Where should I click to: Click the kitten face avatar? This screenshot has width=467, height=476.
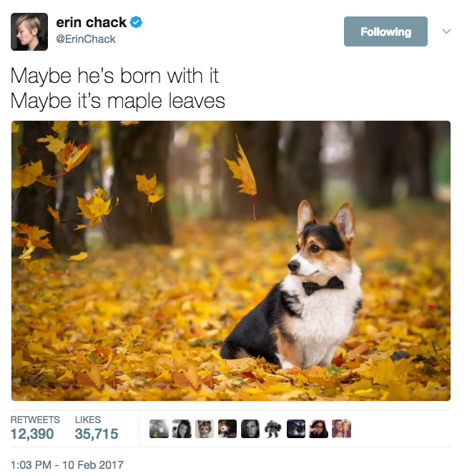coord(205,429)
